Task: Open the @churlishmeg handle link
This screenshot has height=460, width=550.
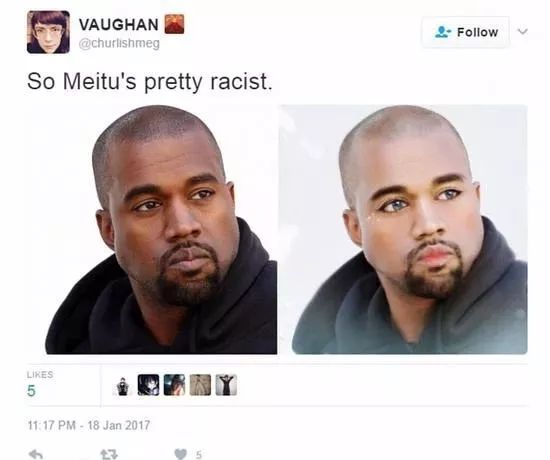Action: (119, 44)
